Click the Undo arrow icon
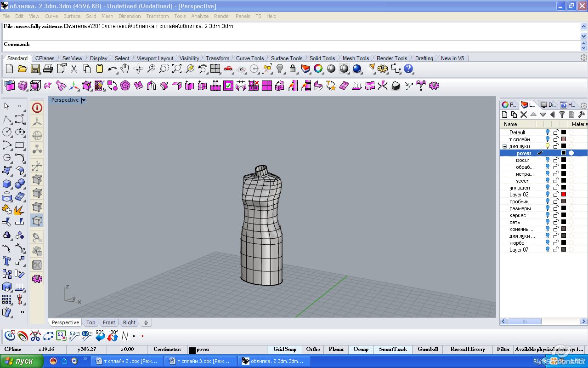Viewport: 588px width, 368px height. pos(112,69)
